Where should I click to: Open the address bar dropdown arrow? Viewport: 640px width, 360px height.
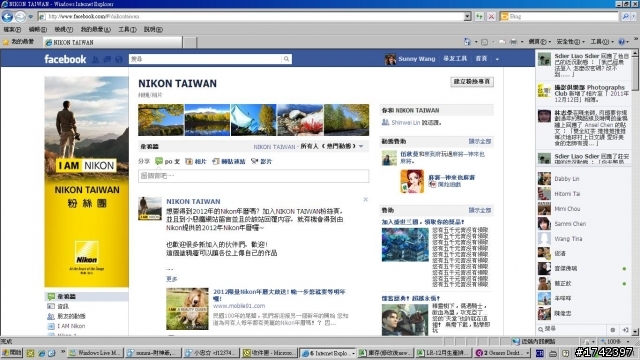coord(467,16)
